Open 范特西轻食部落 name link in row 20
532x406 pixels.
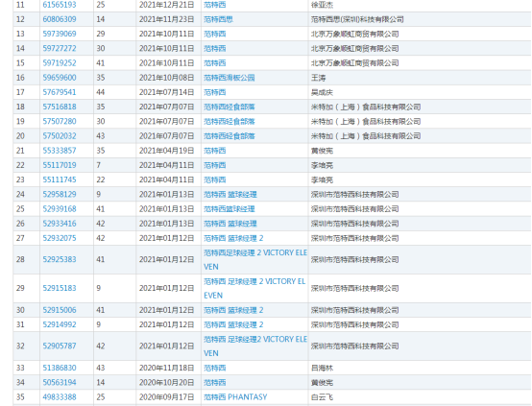[x=230, y=136]
